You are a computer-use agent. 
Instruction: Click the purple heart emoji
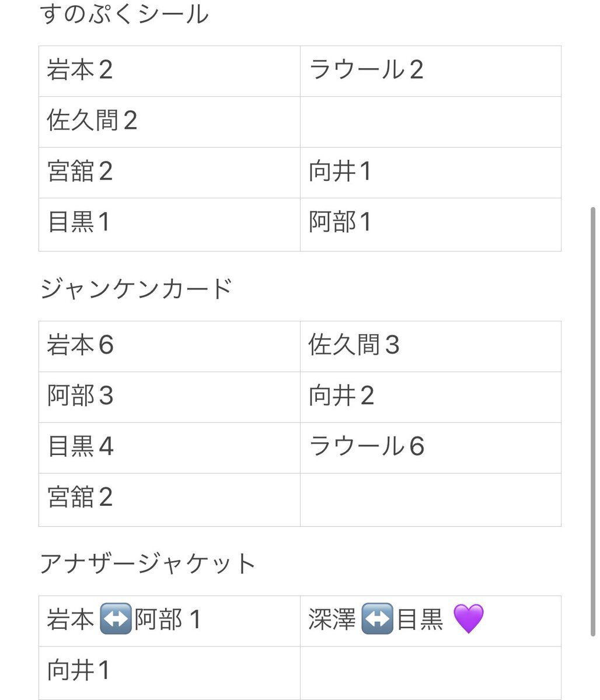coord(469,619)
